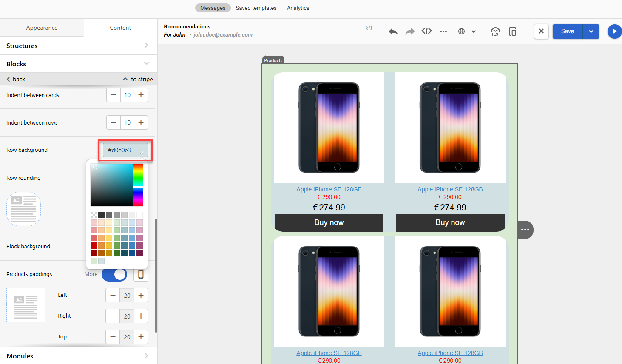Switch to the Messages tab
This screenshot has width=622, height=364.
coord(213,8)
